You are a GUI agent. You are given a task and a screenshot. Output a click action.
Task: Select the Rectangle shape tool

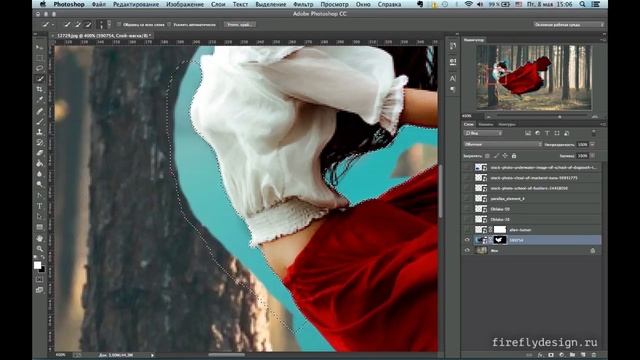point(40,227)
